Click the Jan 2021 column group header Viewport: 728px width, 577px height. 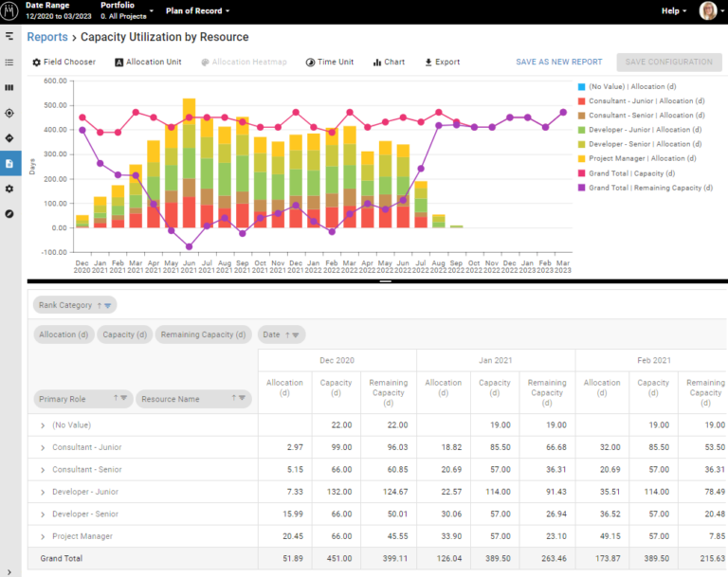point(496,360)
